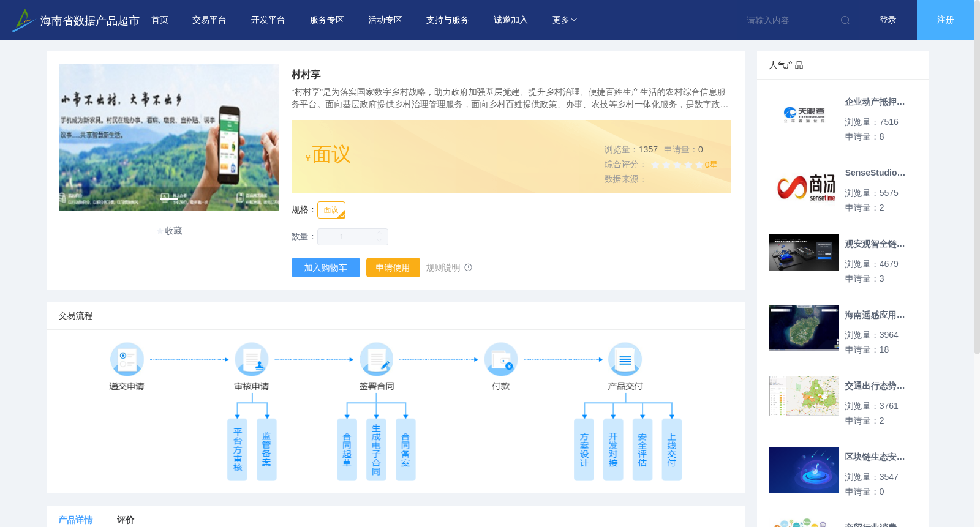The width and height of the screenshot is (980, 527).
Task: Click the 监管备案 flow box
Action: click(266, 449)
